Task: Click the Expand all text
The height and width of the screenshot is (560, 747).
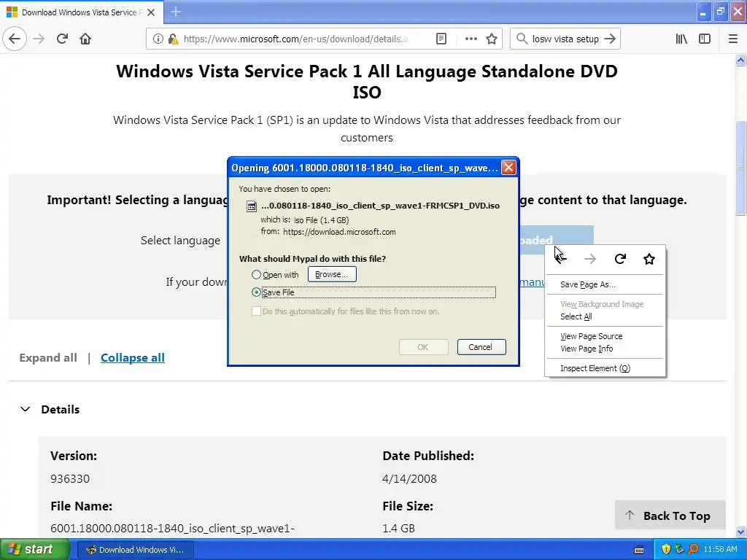Action: [48, 357]
